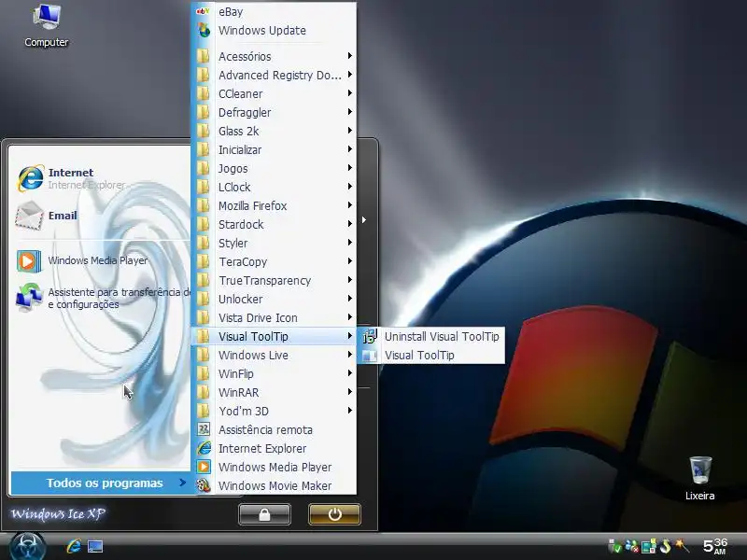Expand the Glass 2k submenu arrow

(x=349, y=131)
